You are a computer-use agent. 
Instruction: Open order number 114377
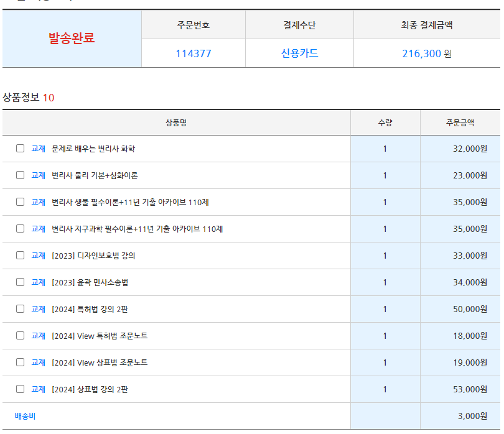[193, 53]
